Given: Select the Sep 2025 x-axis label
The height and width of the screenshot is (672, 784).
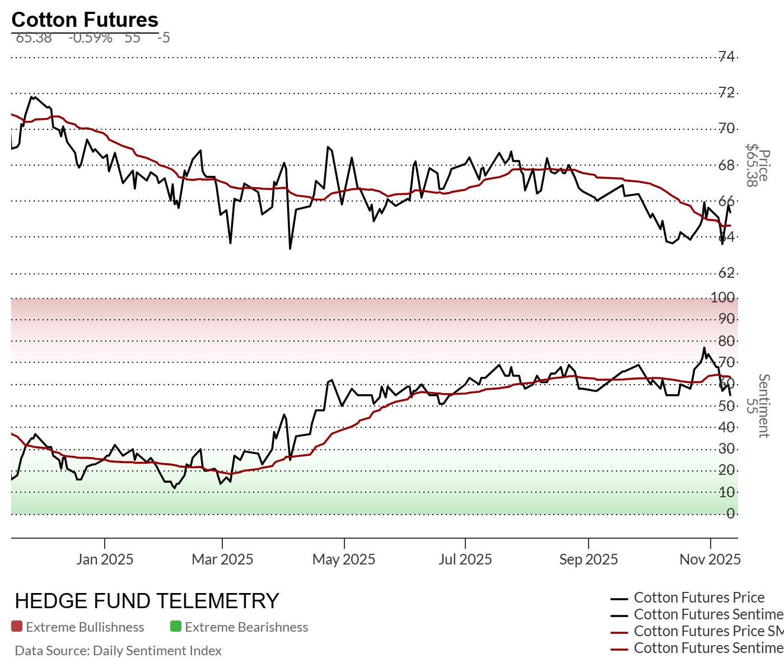Looking at the screenshot, I should pos(589,559).
